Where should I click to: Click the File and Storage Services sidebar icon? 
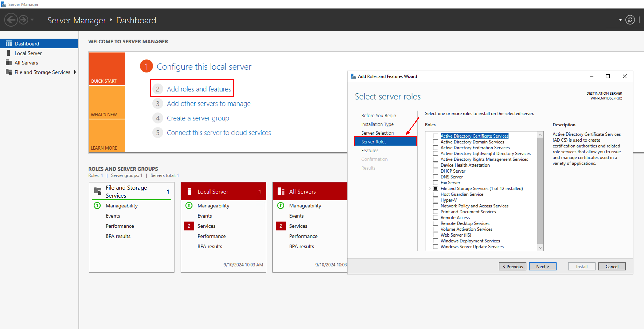(x=9, y=72)
